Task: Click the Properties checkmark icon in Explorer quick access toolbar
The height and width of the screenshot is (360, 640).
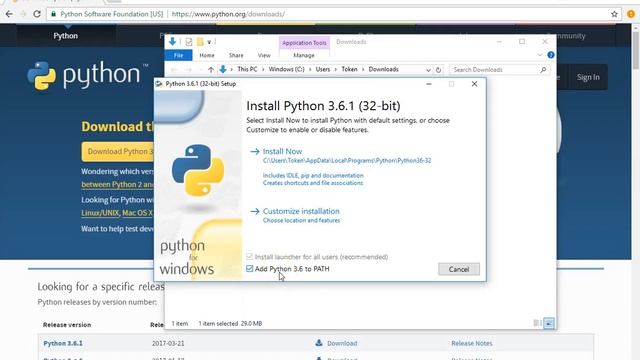Action: point(189,42)
